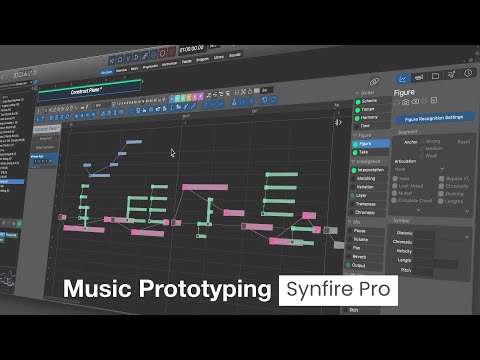480x360 pixels.
Task: Select the Take parameter
Action: pos(371,152)
